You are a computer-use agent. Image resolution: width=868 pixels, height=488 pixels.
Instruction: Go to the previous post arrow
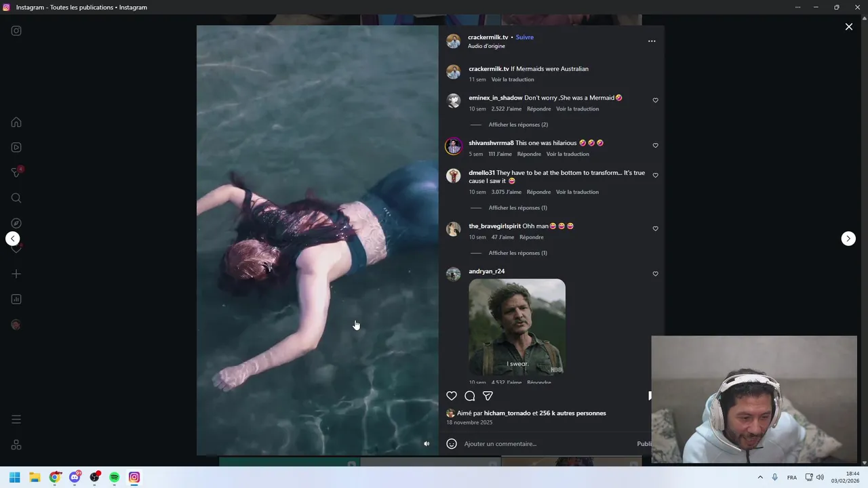[13, 239]
